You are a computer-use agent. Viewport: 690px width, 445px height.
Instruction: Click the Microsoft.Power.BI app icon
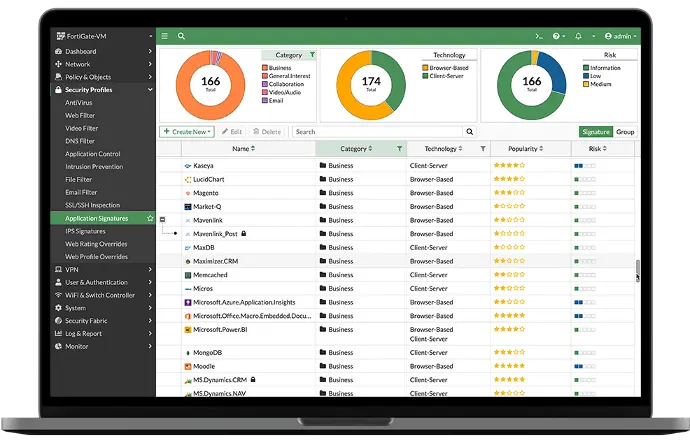(188, 330)
